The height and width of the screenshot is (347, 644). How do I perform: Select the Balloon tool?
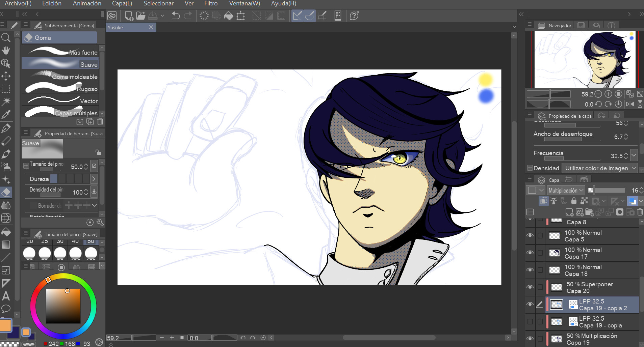click(x=6, y=309)
